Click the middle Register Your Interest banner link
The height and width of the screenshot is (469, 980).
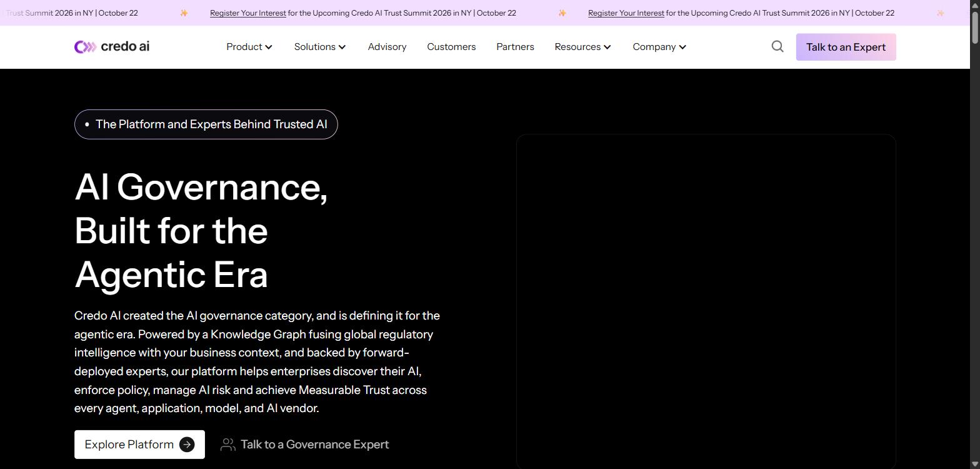(248, 13)
